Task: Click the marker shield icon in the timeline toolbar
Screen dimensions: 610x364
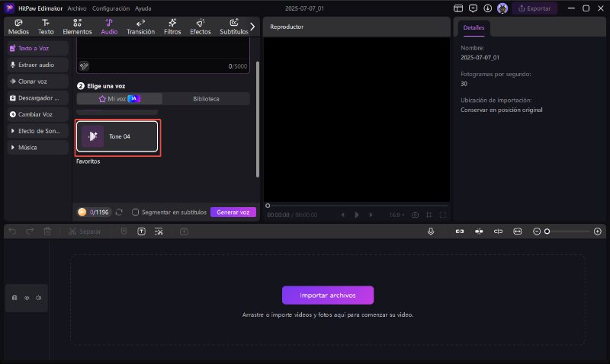Action: coord(124,231)
